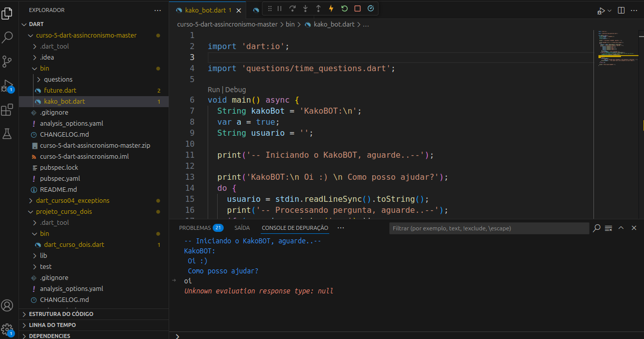Open the Manage gear icon
The height and width of the screenshot is (339, 644).
click(7, 328)
